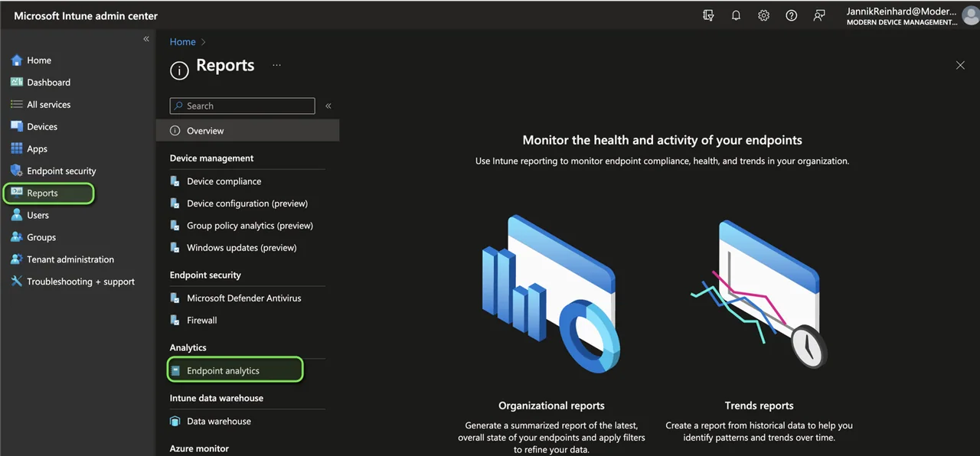Click the Trends reports illustration
The width and height of the screenshot is (980, 456).
pos(758,295)
